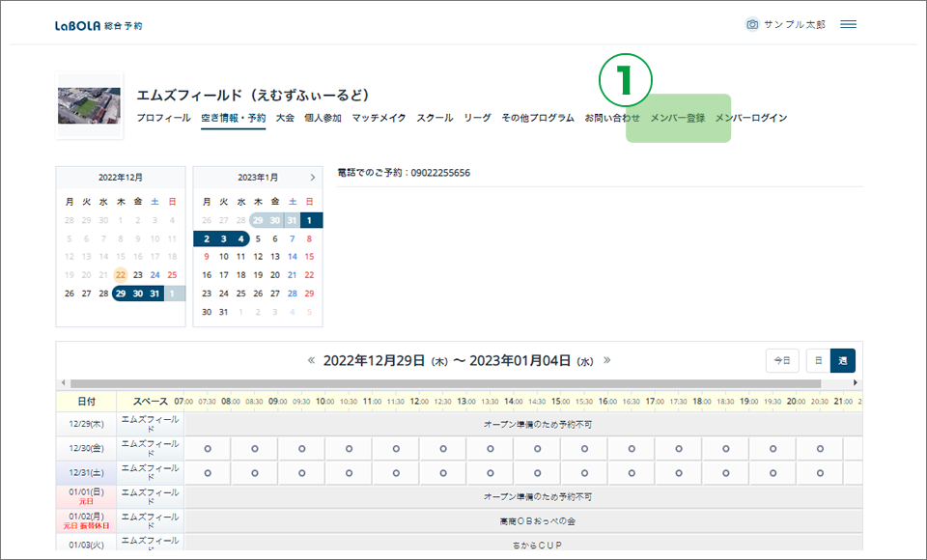Open the hamburger menu icon

pos(848,24)
